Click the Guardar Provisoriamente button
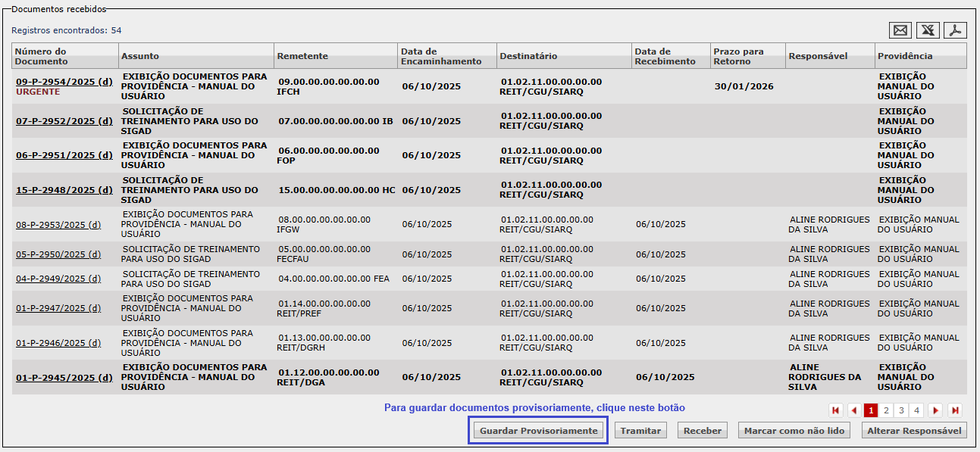Screen dimensions: 980x452 pyautogui.click(x=538, y=431)
